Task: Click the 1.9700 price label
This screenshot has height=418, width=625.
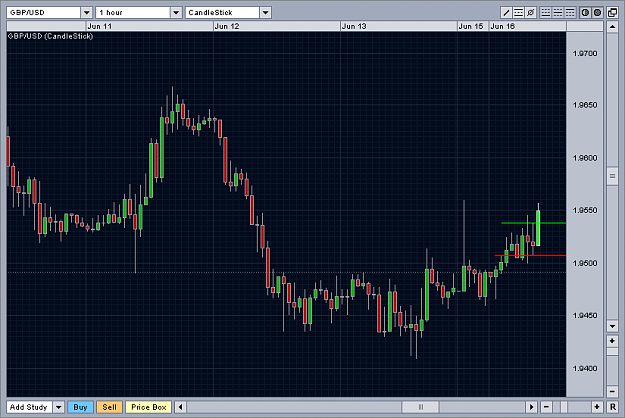Action: (585, 53)
